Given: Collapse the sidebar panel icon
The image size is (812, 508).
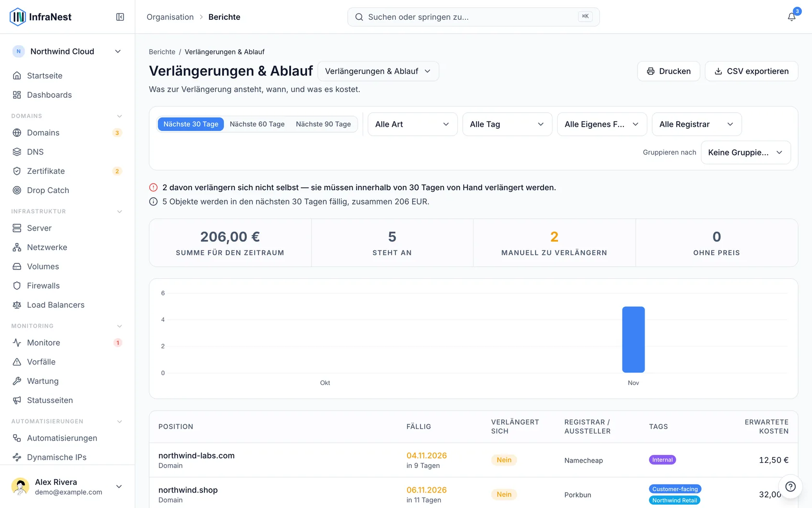Looking at the screenshot, I should pyautogui.click(x=120, y=17).
